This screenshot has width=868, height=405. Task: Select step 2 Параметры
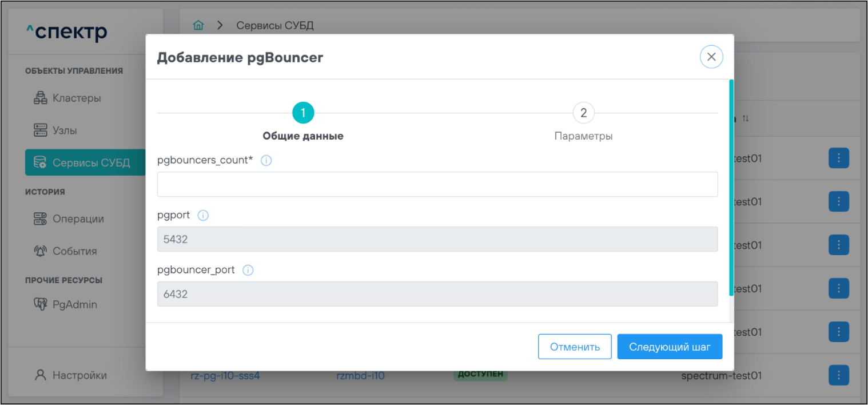coord(583,113)
